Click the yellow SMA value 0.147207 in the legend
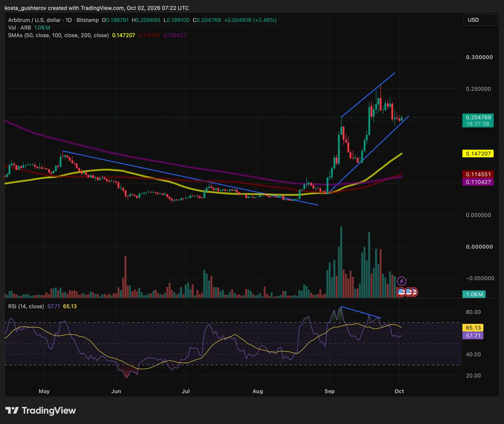Screen dimensions: 504x424 124,35
